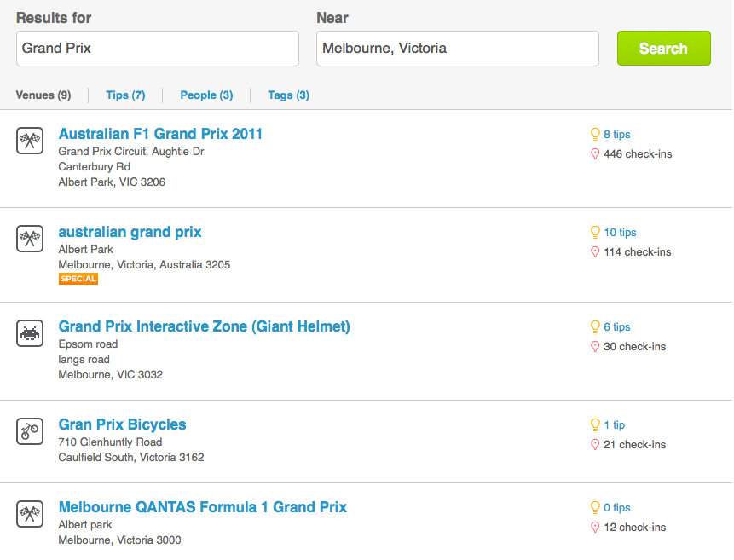
Task: Open the Australian F1 Grand Prix 2011 venue
Action: coord(160,134)
